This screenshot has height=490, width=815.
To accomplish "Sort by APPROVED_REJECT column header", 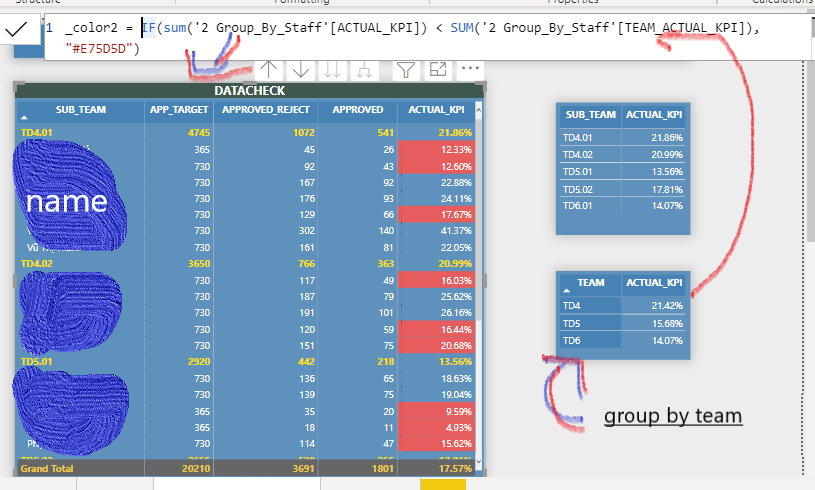I will pyautogui.click(x=266, y=110).
